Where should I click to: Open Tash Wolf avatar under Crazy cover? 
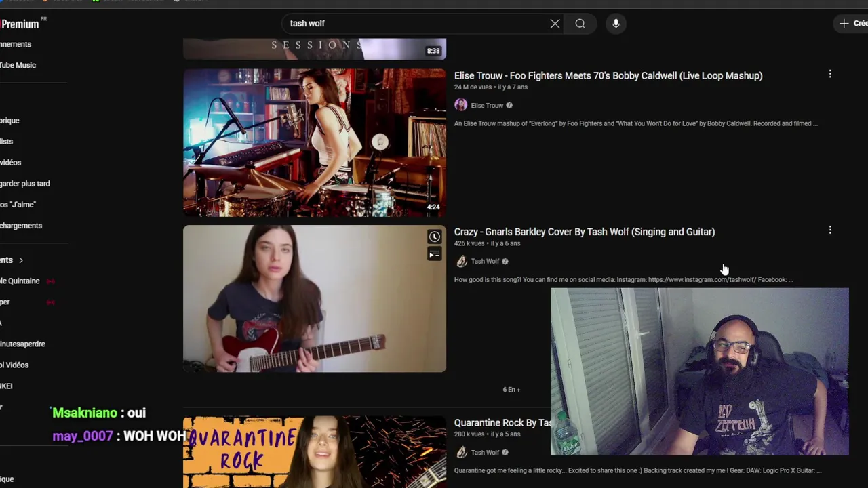[461, 261]
